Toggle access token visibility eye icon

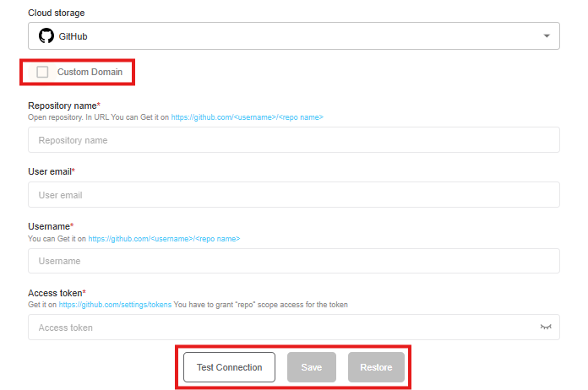coord(546,327)
